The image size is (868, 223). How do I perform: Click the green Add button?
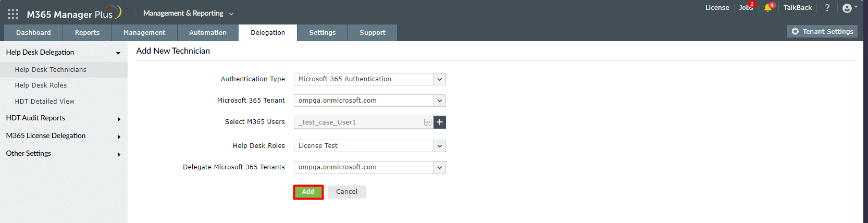click(308, 192)
